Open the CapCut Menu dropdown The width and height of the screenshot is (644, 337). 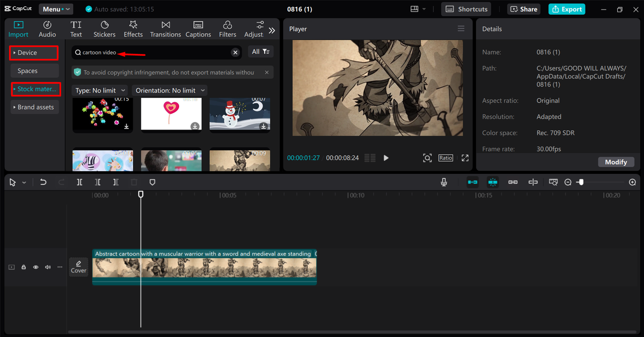tap(55, 9)
